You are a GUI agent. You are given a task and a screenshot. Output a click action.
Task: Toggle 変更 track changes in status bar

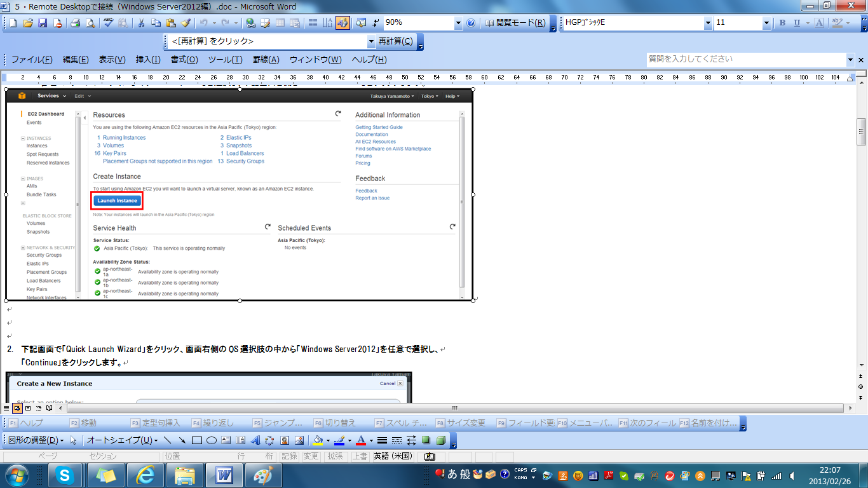311,456
